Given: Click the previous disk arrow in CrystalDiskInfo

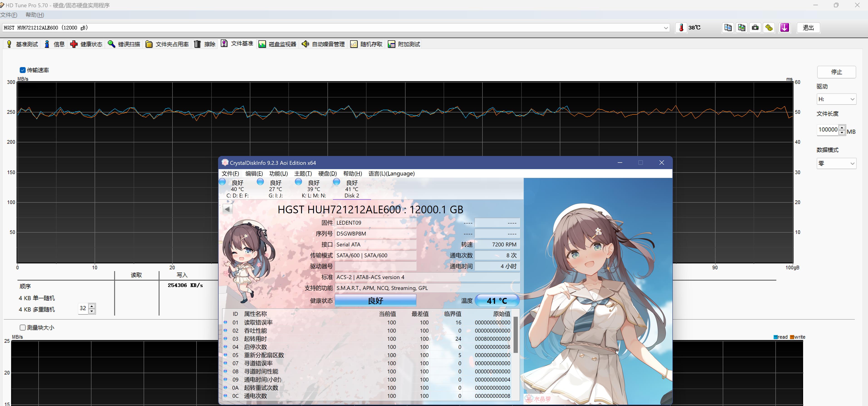Looking at the screenshot, I should click(x=227, y=209).
